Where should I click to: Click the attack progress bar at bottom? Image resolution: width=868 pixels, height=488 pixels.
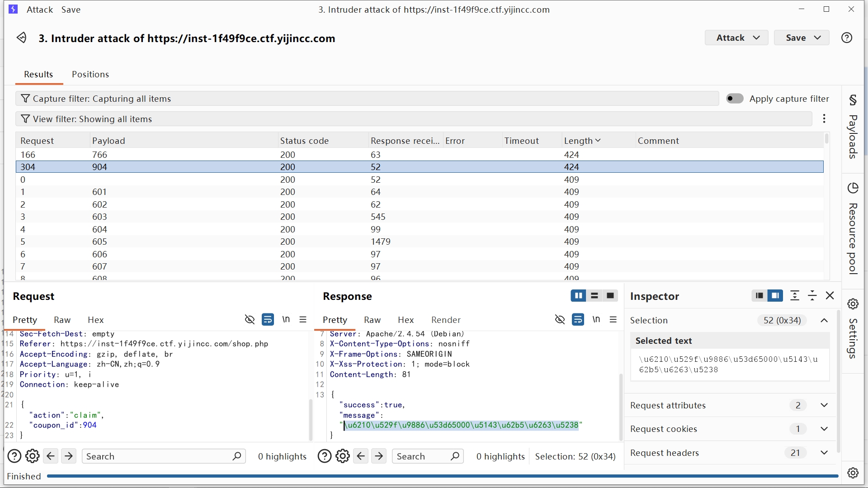click(x=442, y=476)
